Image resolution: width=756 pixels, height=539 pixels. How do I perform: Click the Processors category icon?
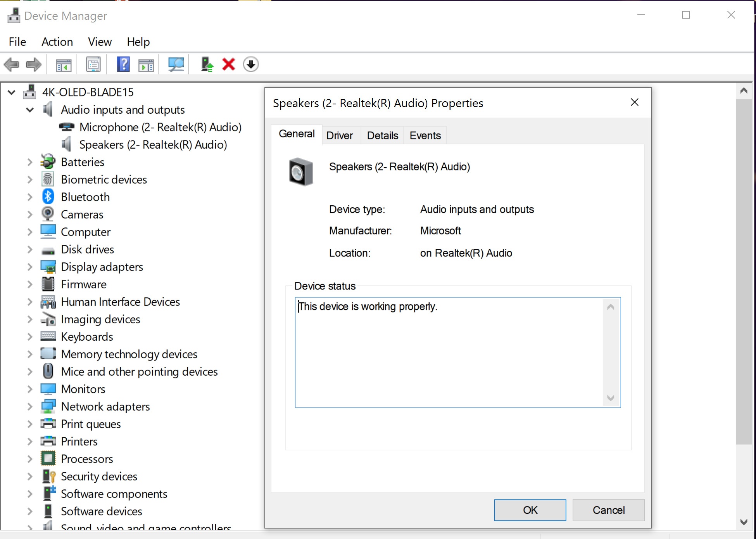coord(48,459)
